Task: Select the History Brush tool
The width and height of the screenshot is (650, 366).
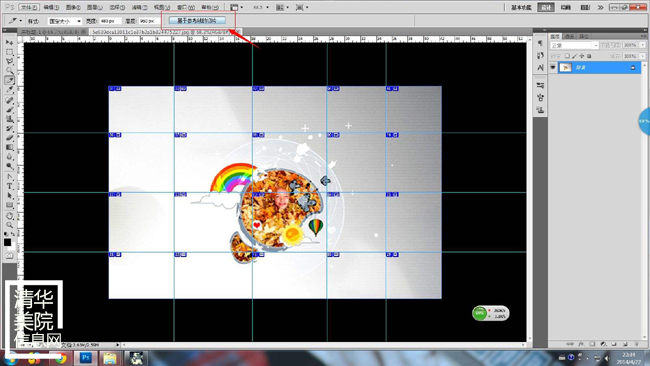Action: tap(9, 128)
